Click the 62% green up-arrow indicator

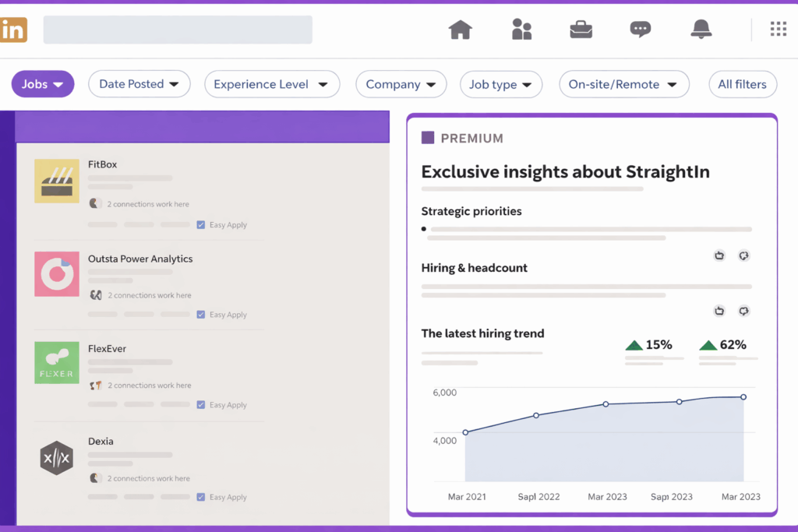[x=708, y=345]
